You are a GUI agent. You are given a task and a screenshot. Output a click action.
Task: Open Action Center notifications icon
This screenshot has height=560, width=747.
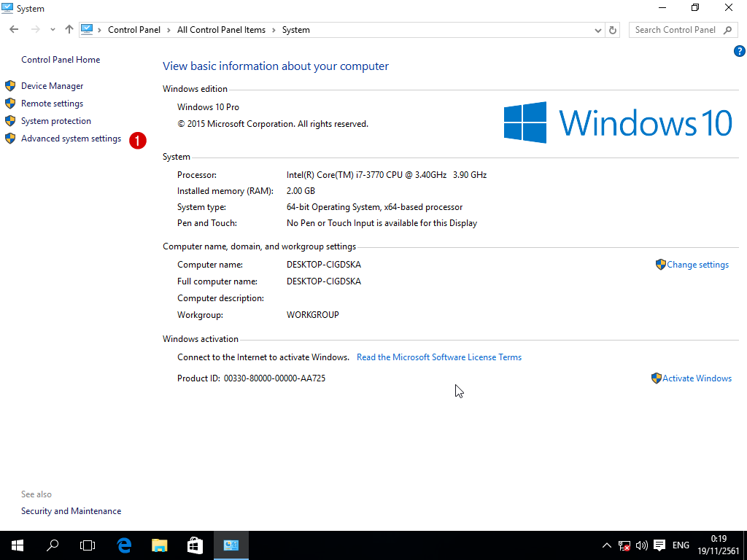[x=659, y=545]
